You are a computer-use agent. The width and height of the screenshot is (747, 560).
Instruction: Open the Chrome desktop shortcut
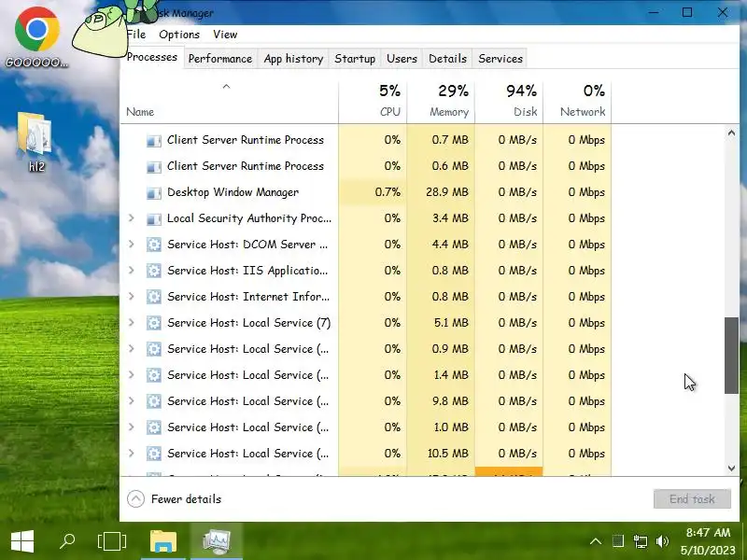point(37,37)
